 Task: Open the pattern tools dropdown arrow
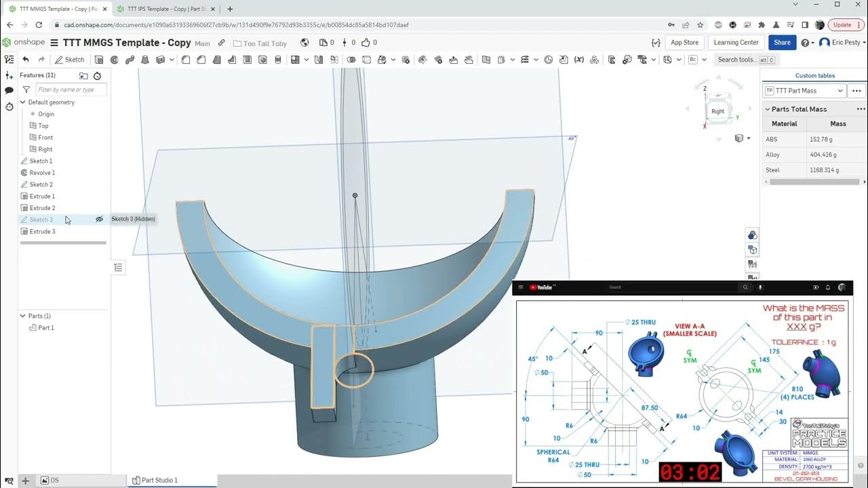[306, 60]
